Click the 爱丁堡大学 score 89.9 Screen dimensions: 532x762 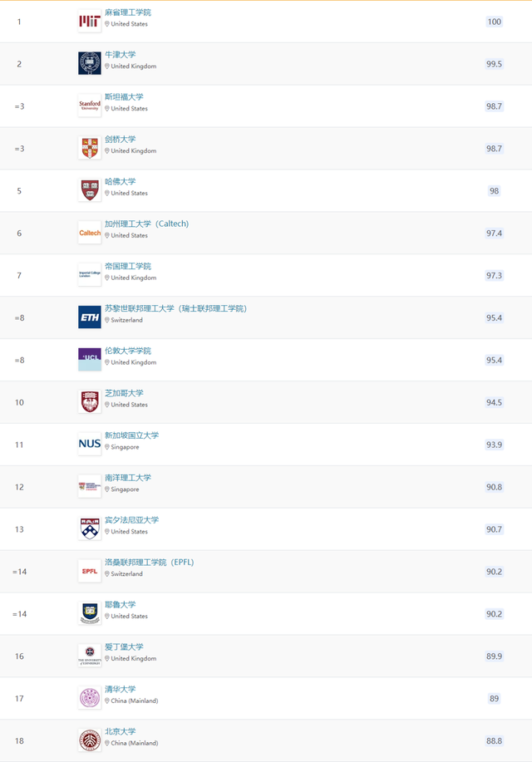tap(494, 656)
